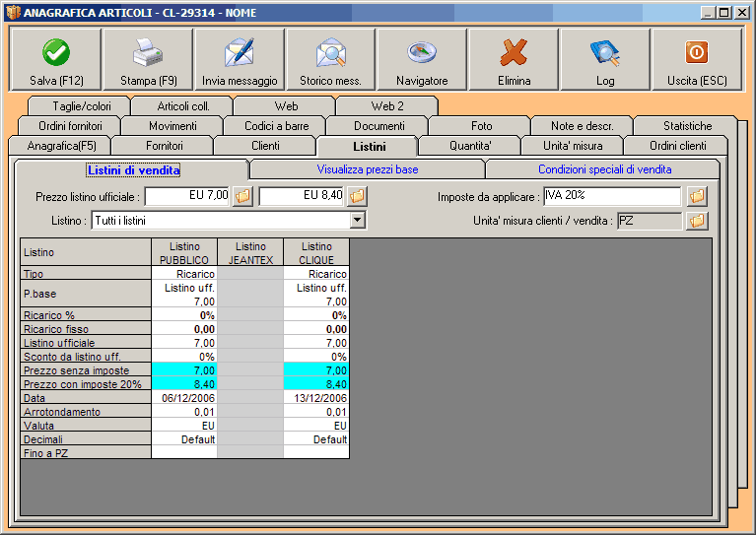Click the Fino a PZ row label
Image resolution: width=756 pixels, height=535 pixels.
click(86, 452)
